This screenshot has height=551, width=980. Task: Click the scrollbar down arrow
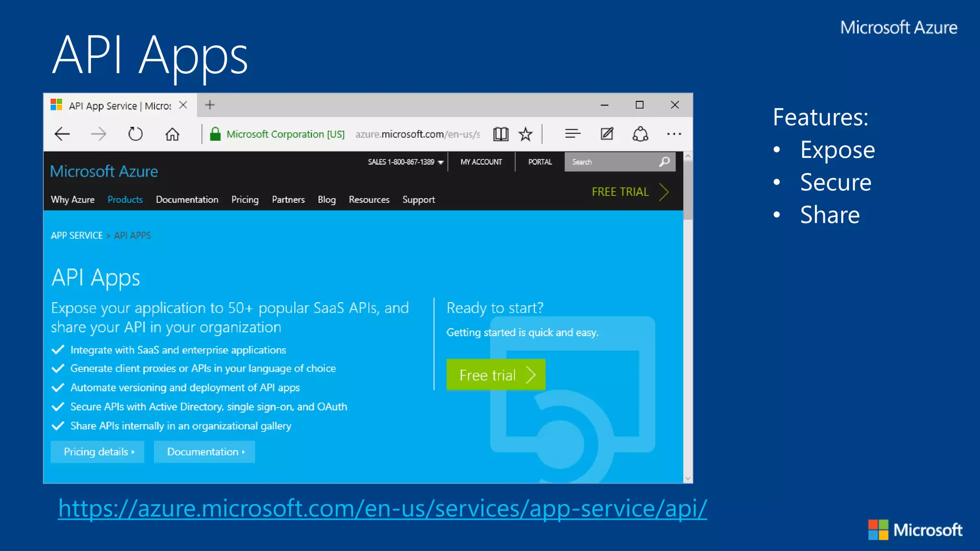coord(688,478)
